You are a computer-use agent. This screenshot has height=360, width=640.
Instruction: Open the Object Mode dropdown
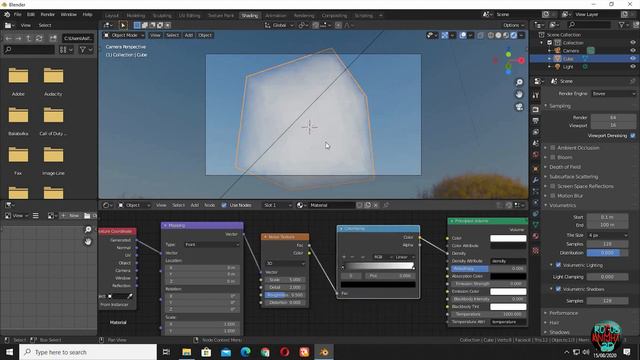click(123, 36)
